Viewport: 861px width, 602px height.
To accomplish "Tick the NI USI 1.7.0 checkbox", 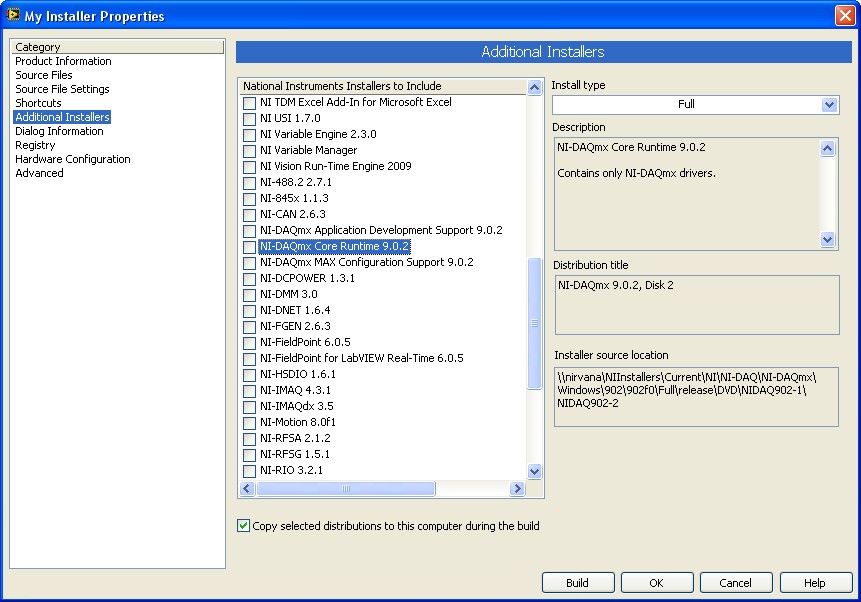I will click(x=249, y=119).
